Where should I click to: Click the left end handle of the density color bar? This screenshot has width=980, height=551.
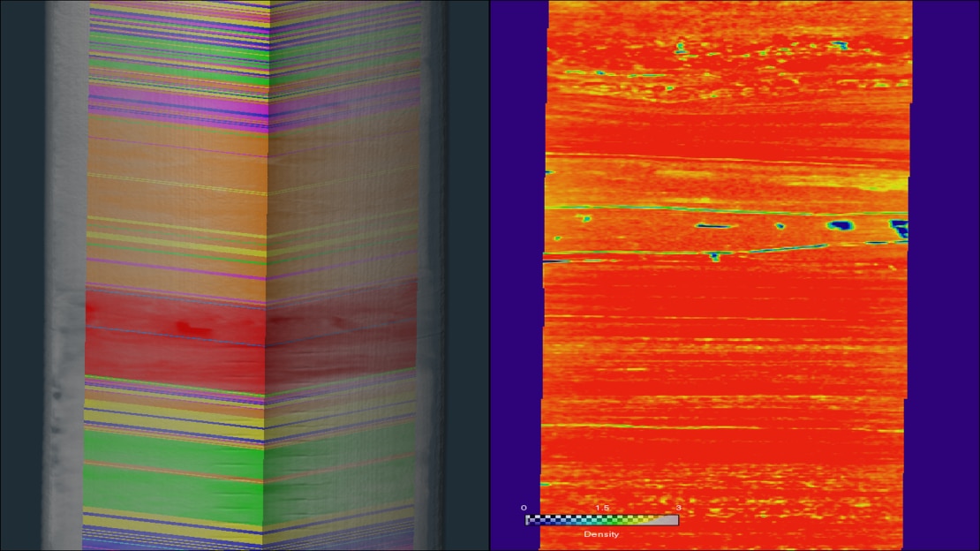(x=527, y=520)
